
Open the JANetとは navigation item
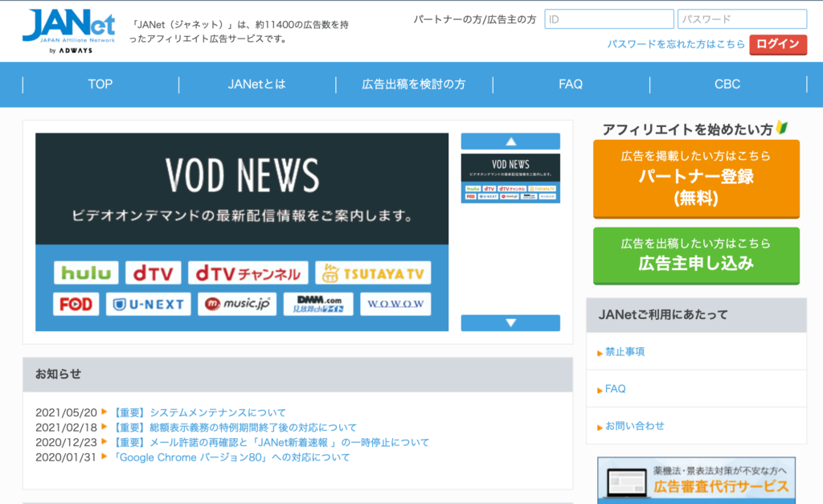click(256, 84)
